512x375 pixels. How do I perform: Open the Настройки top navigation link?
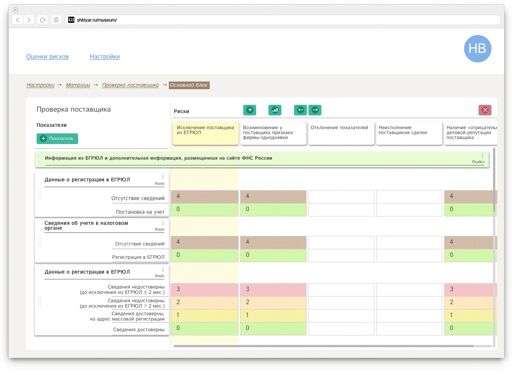click(x=105, y=57)
